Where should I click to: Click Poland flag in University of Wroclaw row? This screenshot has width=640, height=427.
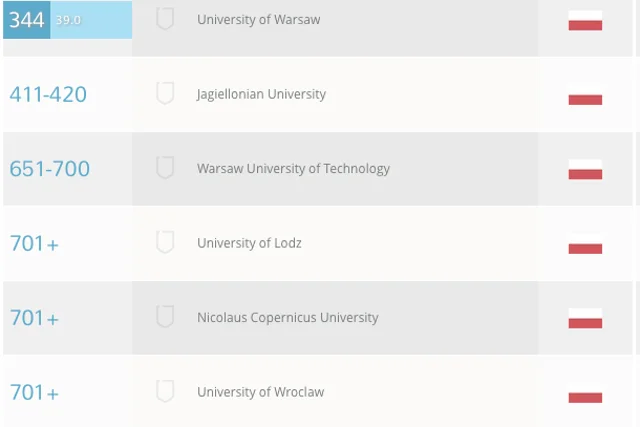(585, 393)
